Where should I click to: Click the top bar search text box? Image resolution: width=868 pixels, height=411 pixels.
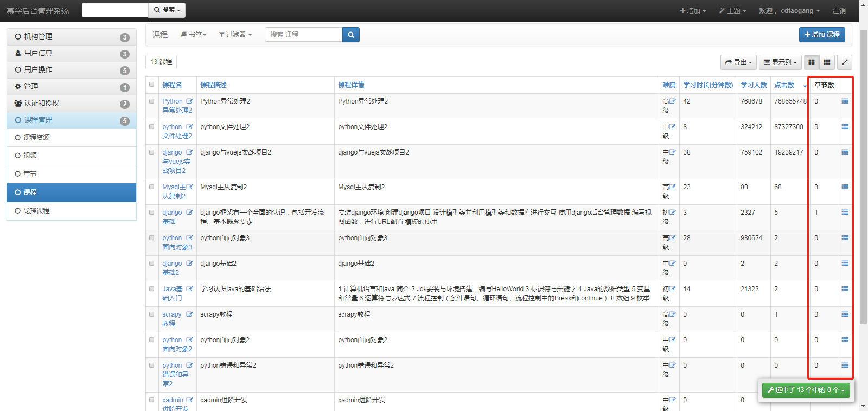pyautogui.click(x=115, y=10)
